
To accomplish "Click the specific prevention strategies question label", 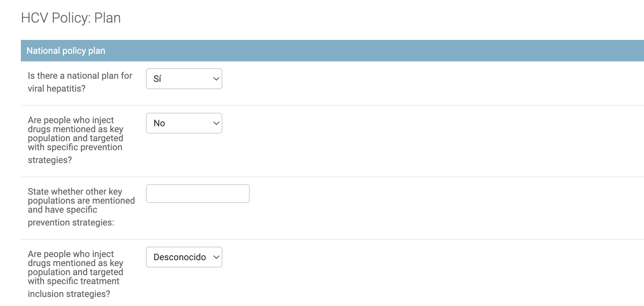I will click(76, 140).
